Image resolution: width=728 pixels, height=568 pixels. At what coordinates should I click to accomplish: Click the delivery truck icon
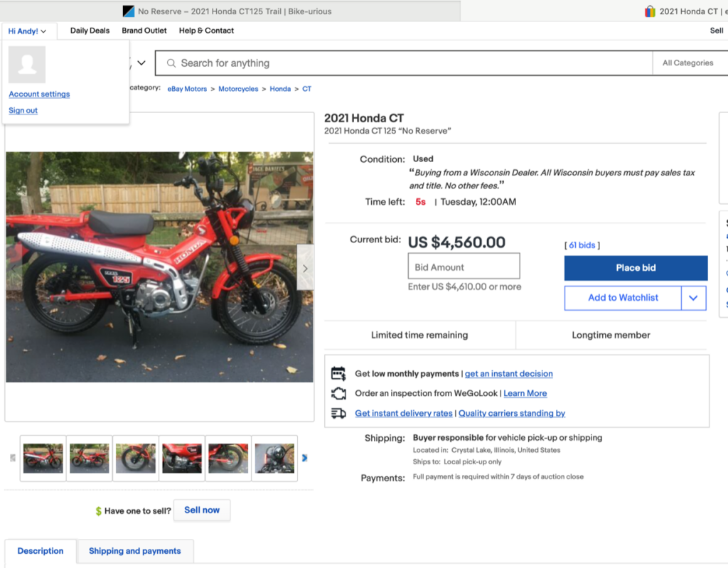click(x=338, y=413)
